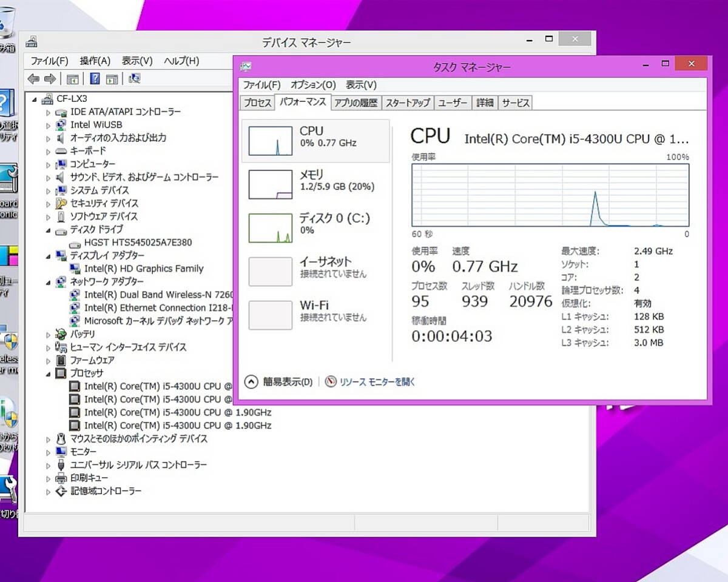The width and height of the screenshot is (728, 582).
Task: Click the Task Manager title bar icon
Action: (x=246, y=67)
